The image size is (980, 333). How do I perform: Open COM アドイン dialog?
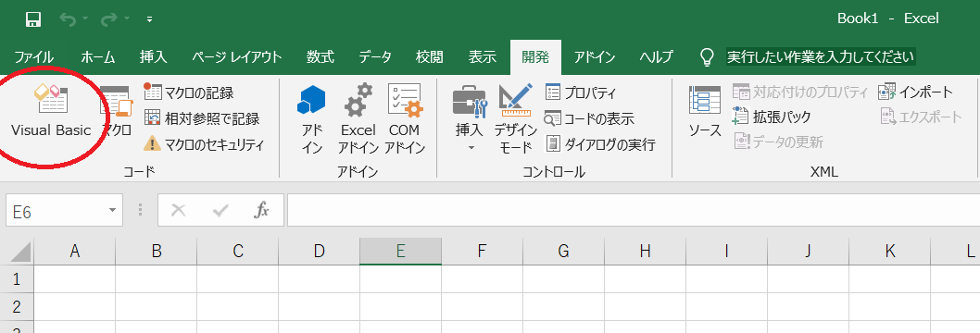(405, 119)
